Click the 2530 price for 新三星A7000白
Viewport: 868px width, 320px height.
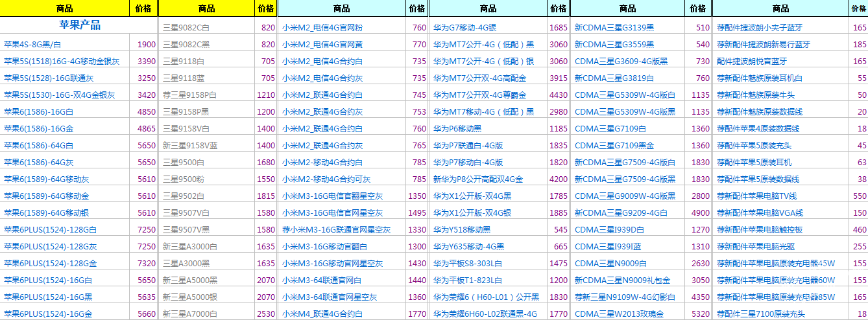click(266, 314)
